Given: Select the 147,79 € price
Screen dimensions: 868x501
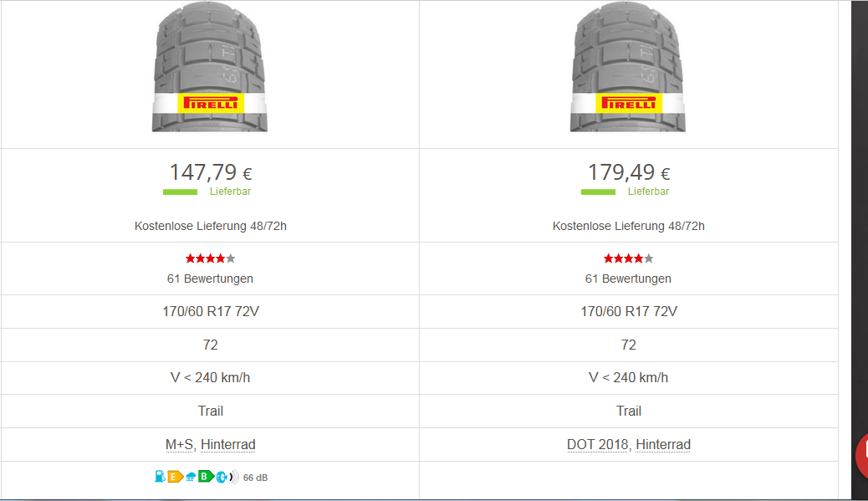Looking at the screenshot, I should (211, 172).
